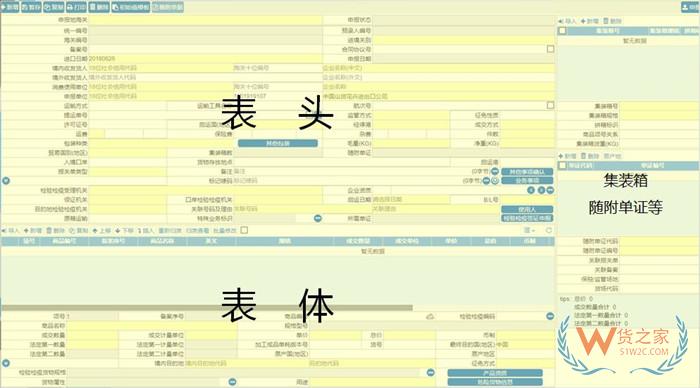Click the 币制 column header in goods table
Image resolution: width=700 pixels, height=388 pixels.
click(529, 241)
